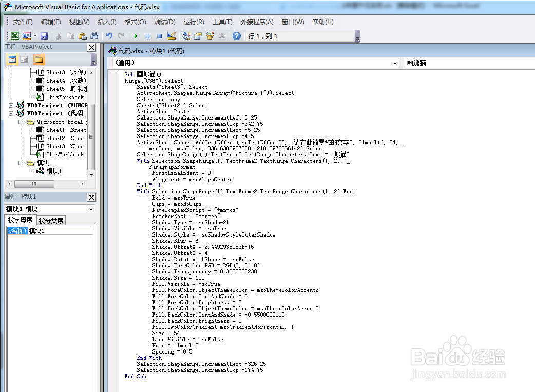Save the workbook with the floppy icon
The width and height of the screenshot is (535, 392).
click(x=44, y=36)
